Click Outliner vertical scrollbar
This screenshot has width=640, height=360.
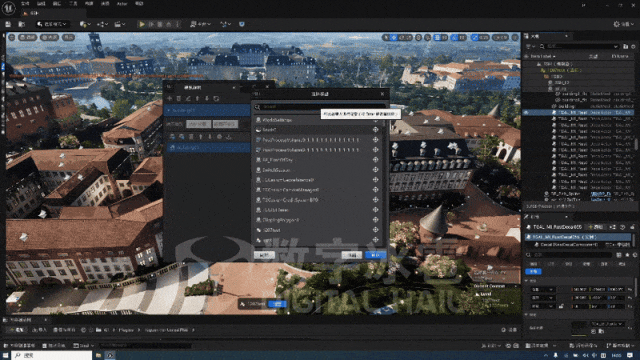[636, 144]
